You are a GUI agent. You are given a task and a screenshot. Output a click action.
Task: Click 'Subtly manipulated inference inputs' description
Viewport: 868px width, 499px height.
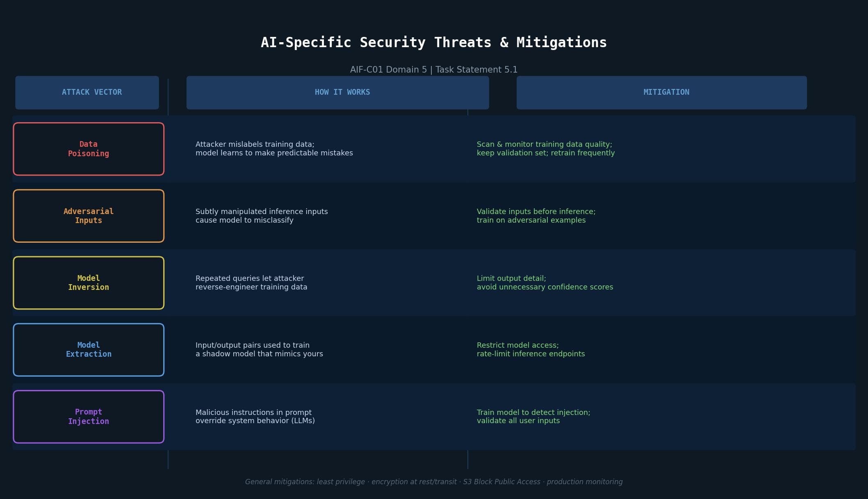click(x=262, y=216)
